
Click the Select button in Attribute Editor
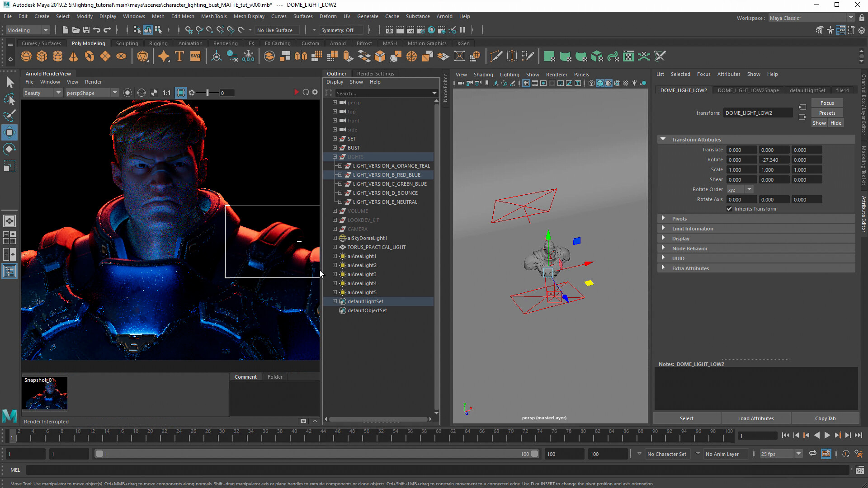[686, 418]
